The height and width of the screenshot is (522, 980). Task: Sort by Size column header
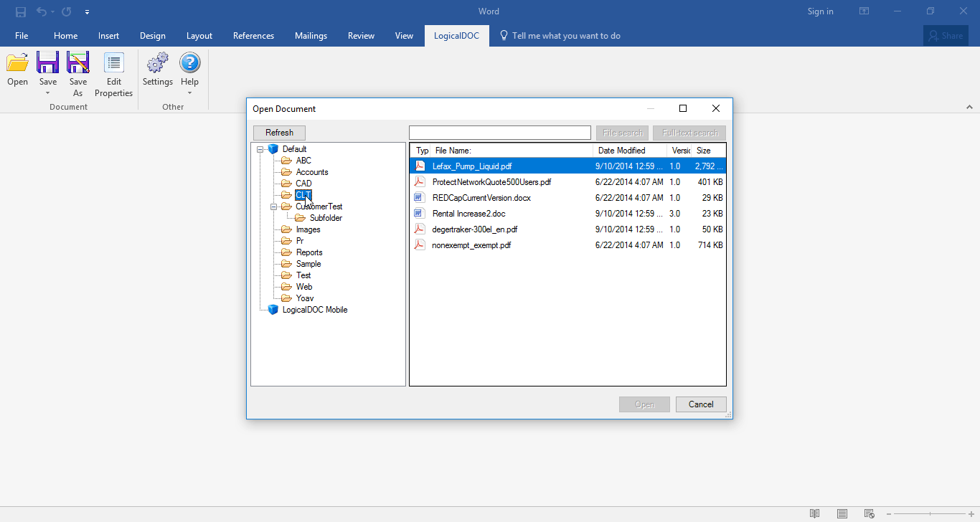click(709, 151)
